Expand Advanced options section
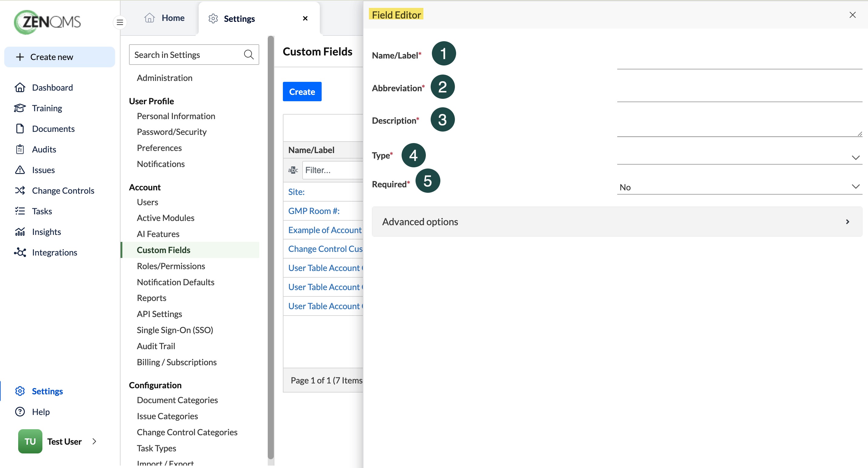868x468 pixels. click(x=617, y=222)
